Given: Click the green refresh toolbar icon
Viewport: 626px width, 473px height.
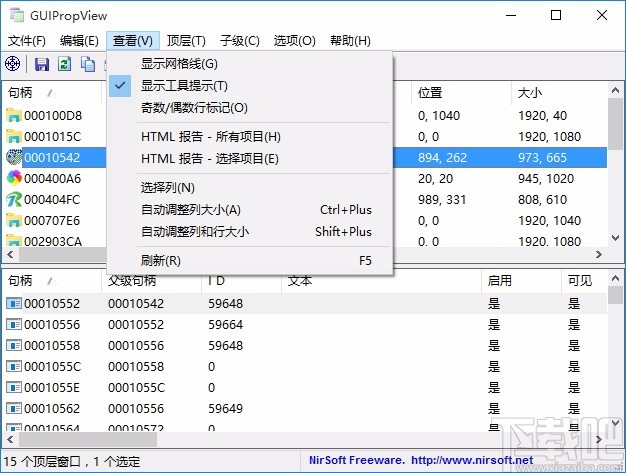Looking at the screenshot, I should click(x=65, y=64).
